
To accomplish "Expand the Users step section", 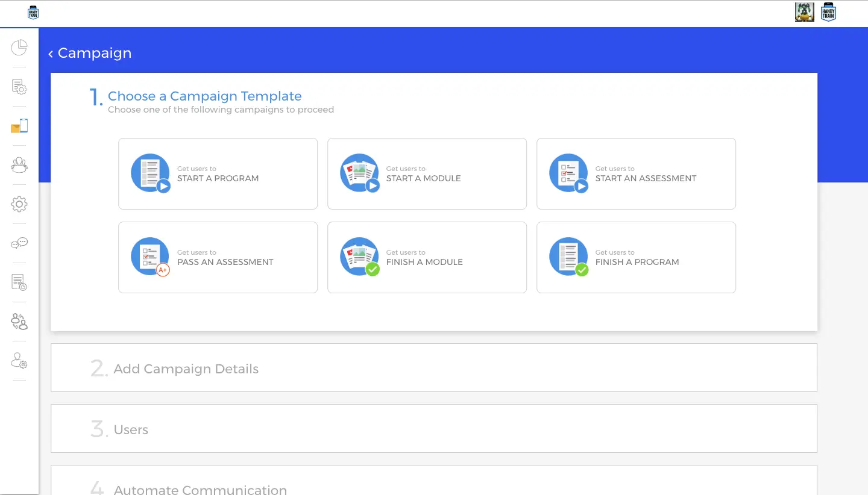I will (x=434, y=429).
